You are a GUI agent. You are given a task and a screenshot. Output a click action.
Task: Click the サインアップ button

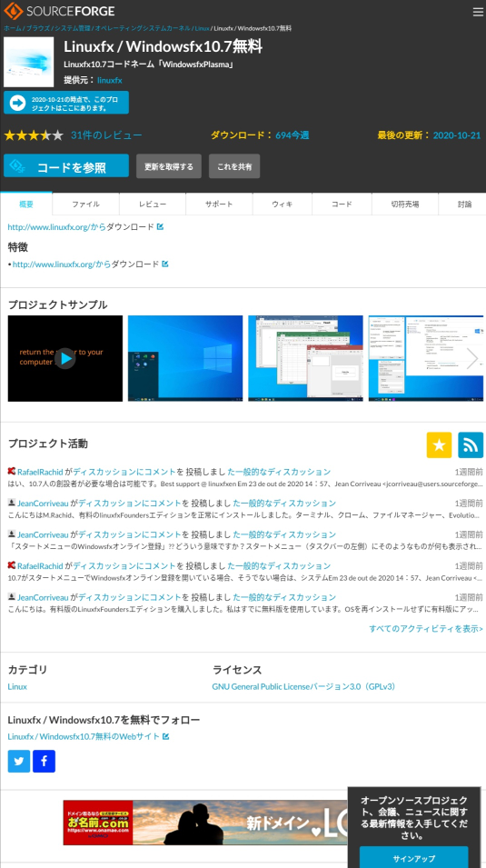[x=414, y=858]
